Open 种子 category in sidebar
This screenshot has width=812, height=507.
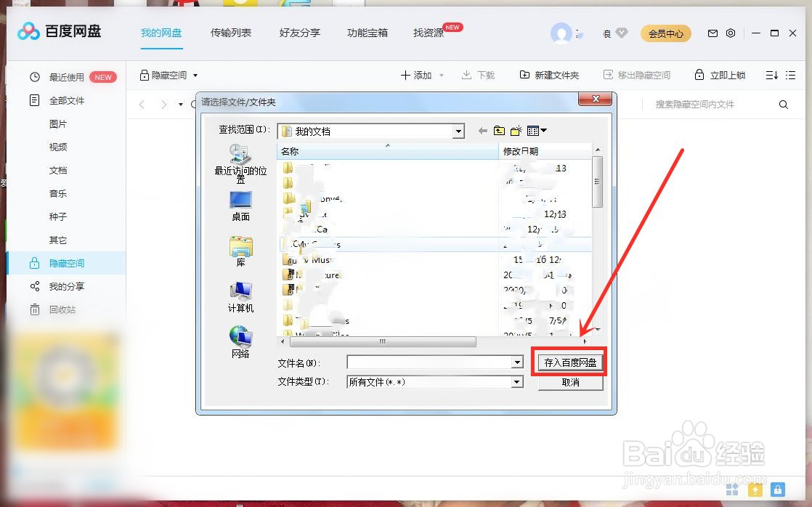pos(58,216)
